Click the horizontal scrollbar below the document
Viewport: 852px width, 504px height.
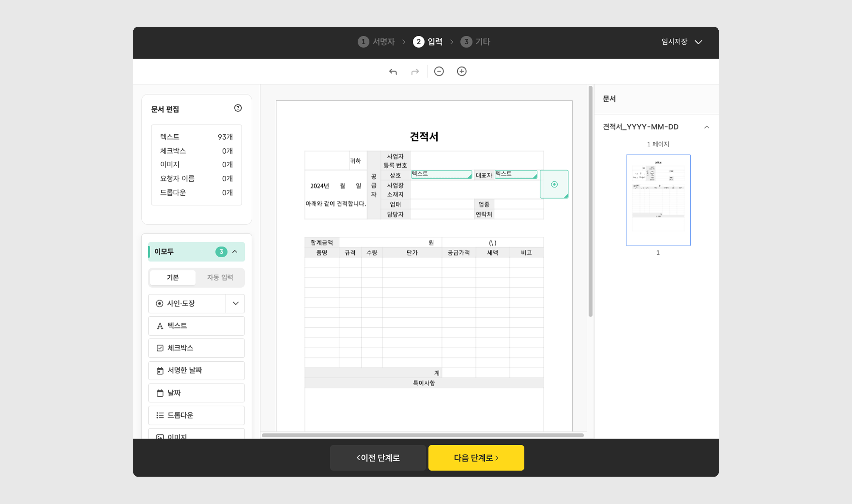click(423, 435)
